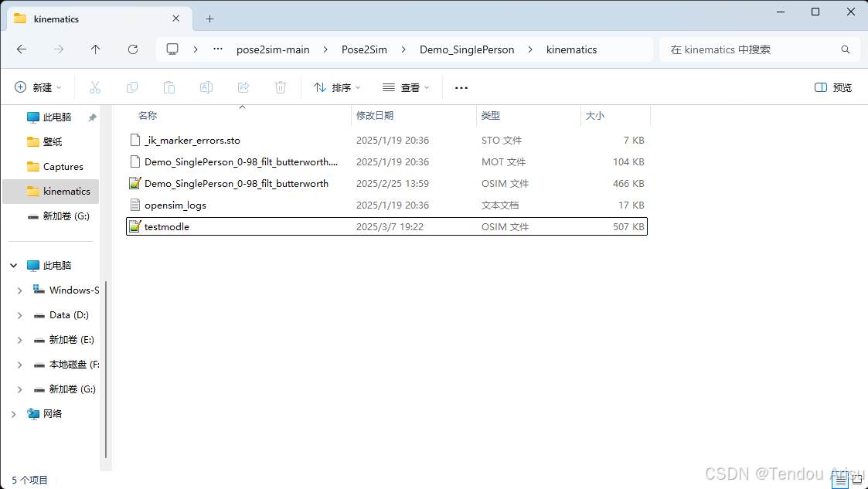Open the 新建 dropdown menu
The image size is (868, 489).
38,87
